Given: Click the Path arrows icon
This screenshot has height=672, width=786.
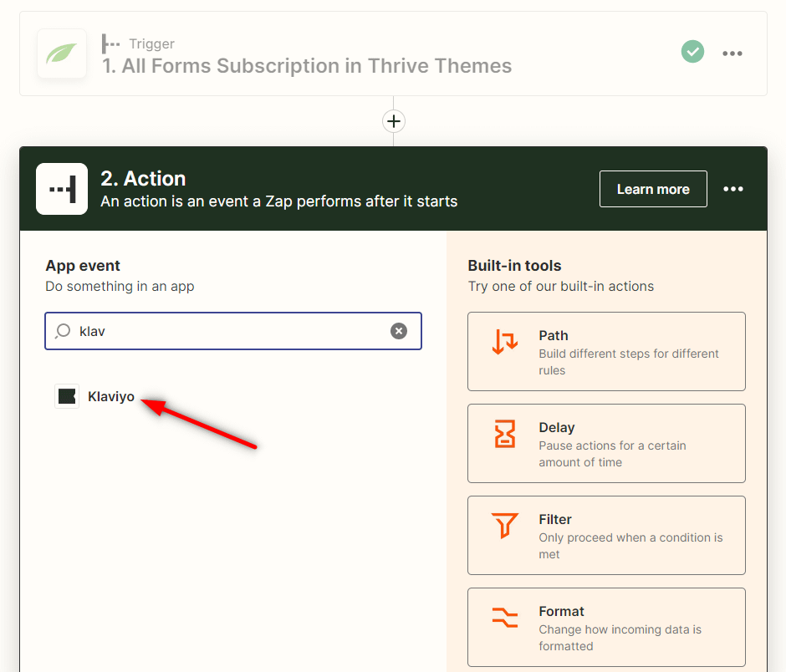Looking at the screenshot, I should [505, 343].
